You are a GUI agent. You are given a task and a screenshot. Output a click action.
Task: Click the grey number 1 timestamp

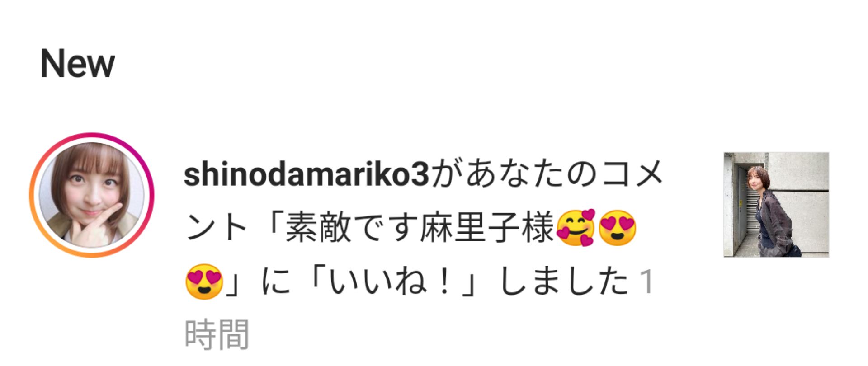pyautogui.click(x=646, y=282)
